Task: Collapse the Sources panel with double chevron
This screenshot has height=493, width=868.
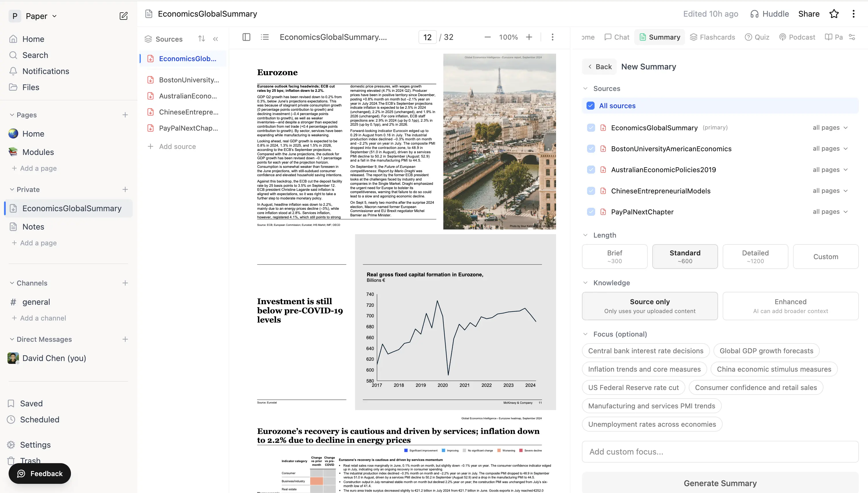Action: [215, 39]
